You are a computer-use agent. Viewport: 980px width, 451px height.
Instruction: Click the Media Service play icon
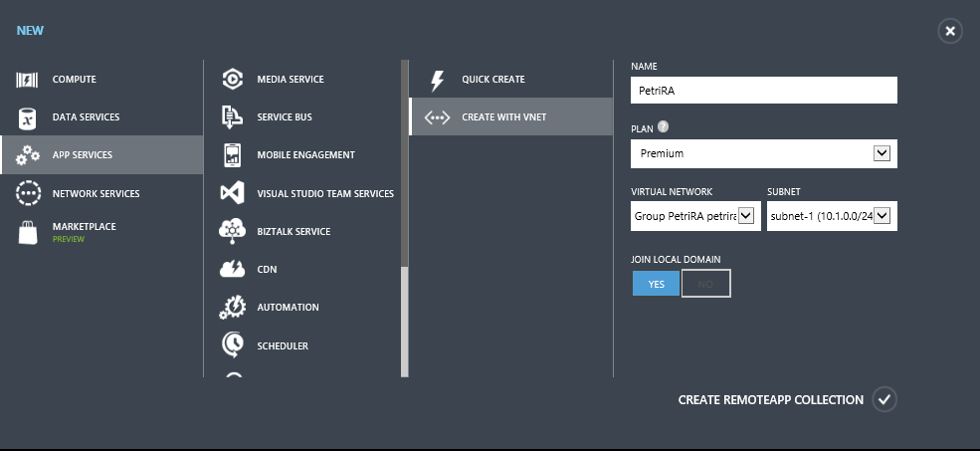click(232, 80)
